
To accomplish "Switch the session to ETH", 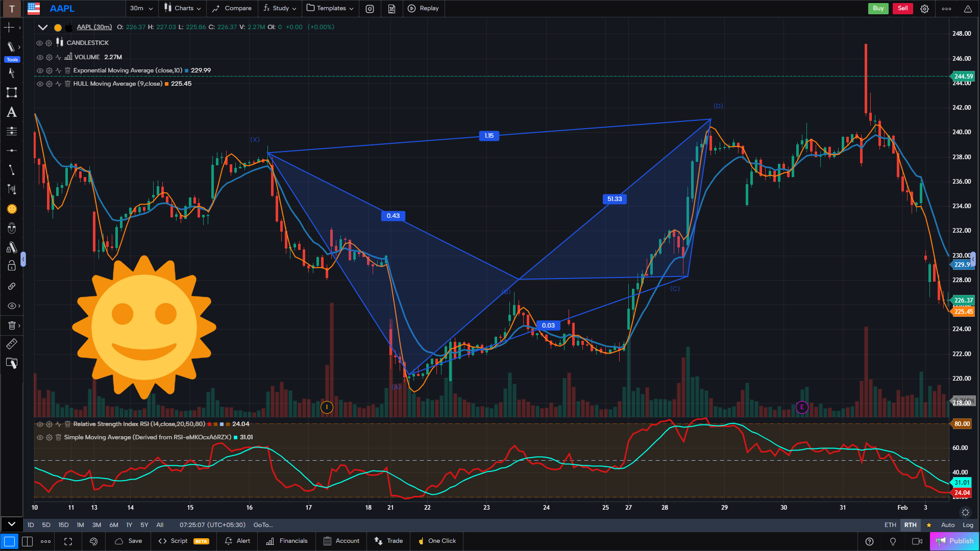I will click(x=890, y=524).
